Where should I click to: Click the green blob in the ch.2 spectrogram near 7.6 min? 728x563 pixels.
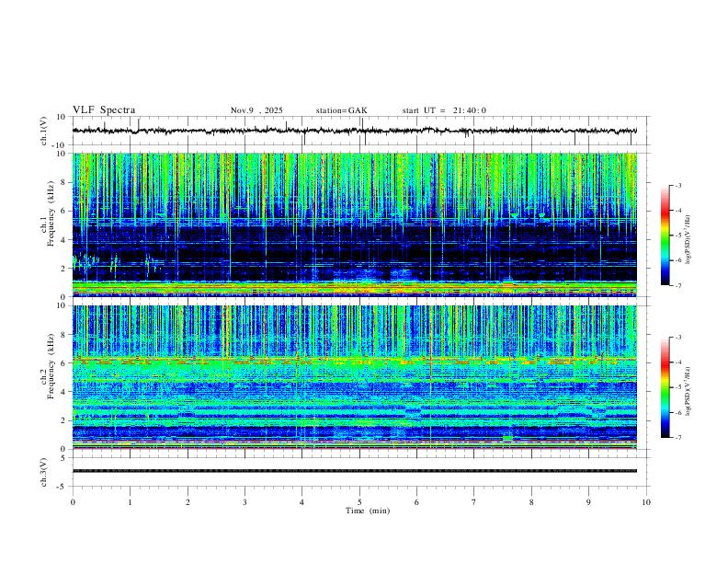click(508, 439)
